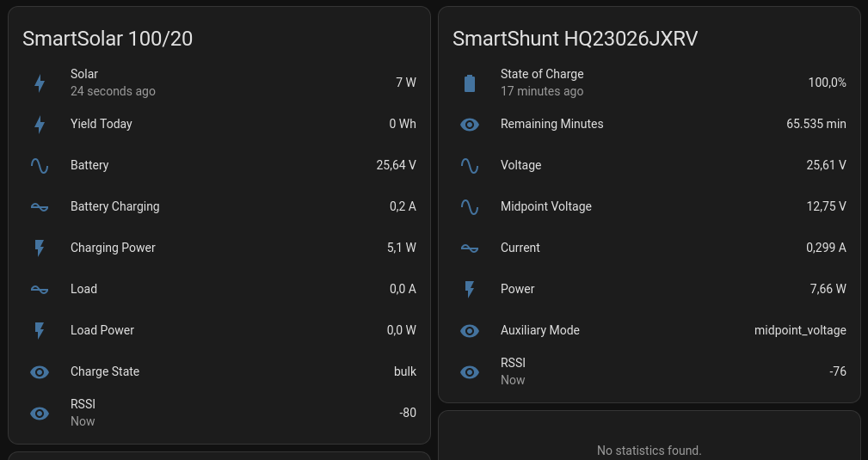This screenshot has width=868, height=460.
Task: Click the Remaining Minutes eye icon
Action: tap(470, 125)
